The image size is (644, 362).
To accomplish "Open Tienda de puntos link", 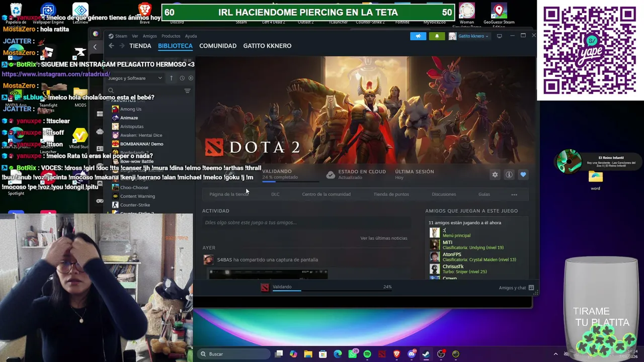I will [x=391, y=194].
